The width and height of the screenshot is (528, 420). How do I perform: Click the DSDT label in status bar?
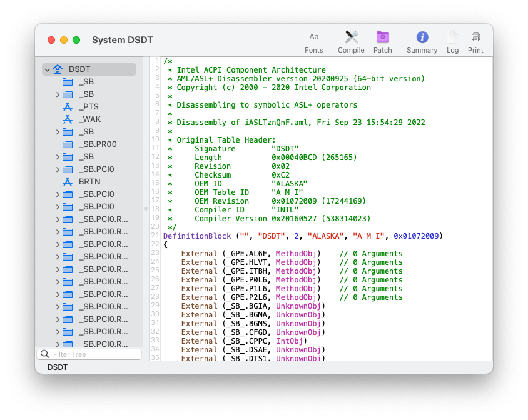tap(58, 367)
